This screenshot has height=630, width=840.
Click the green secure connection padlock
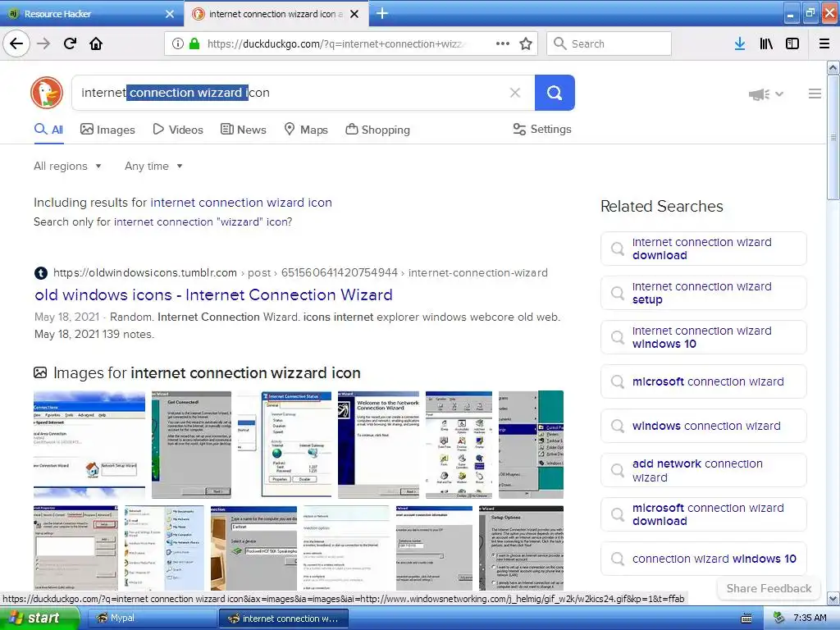point(194,43)
